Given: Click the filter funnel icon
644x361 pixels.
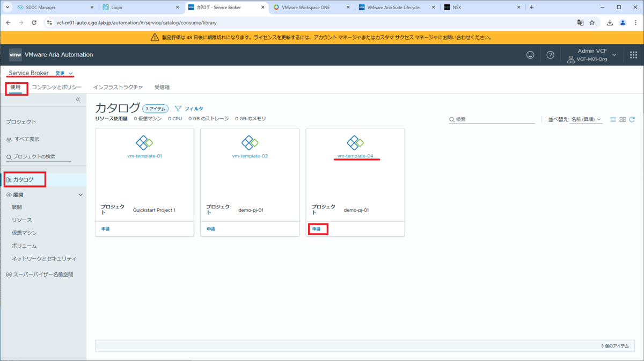Looking at the screenshot, I should [178, 109].
